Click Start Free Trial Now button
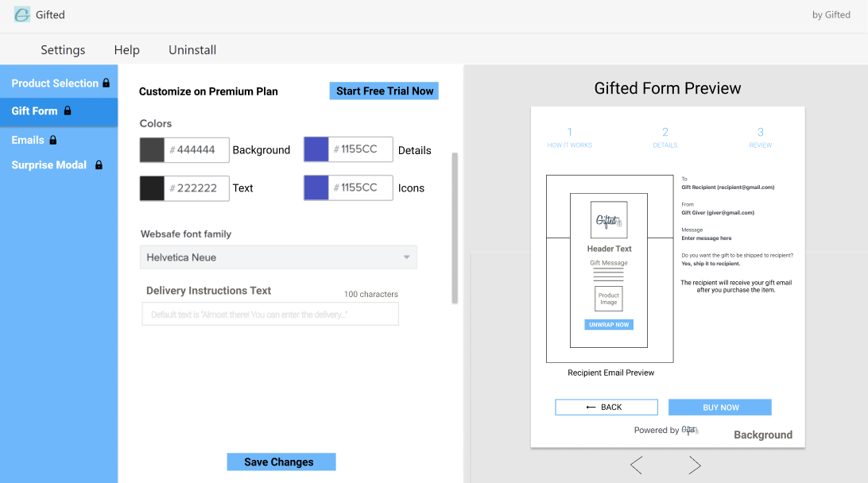868x483 pixels. (x=384, y=91)
